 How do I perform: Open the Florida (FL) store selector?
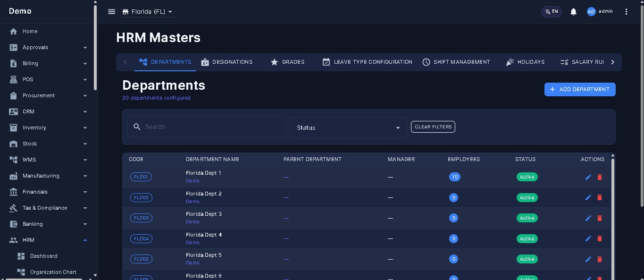click(x=148, y=12)
